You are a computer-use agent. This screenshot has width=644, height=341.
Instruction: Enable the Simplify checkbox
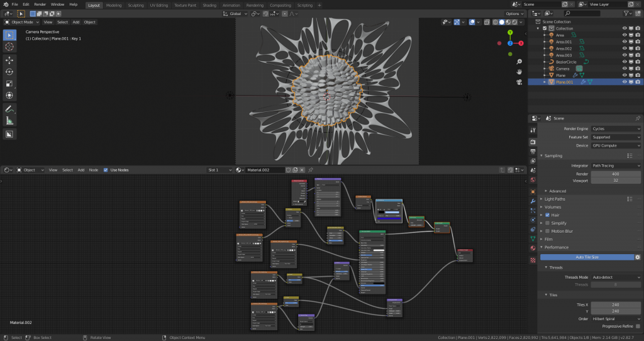click(547, 223)
